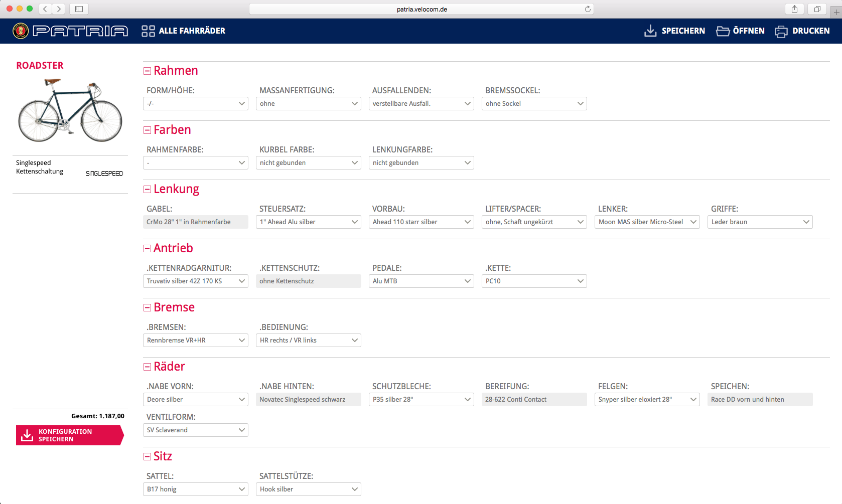Open the Bremsen dropdown

[x=196, y=341]
